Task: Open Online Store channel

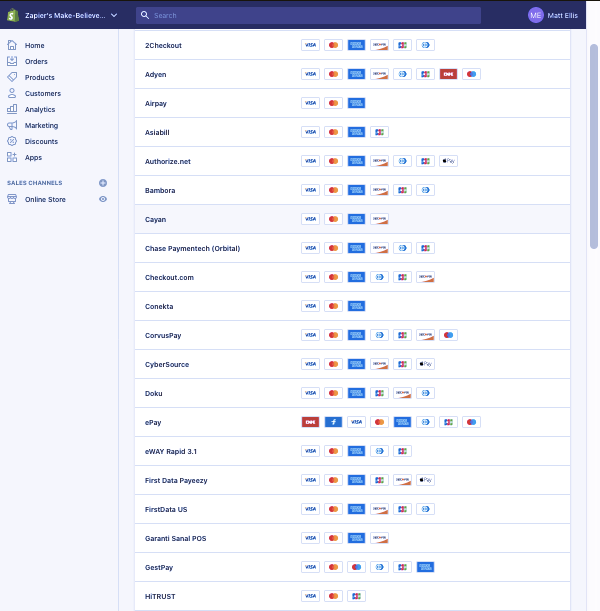Action: [x=45, y=200]
